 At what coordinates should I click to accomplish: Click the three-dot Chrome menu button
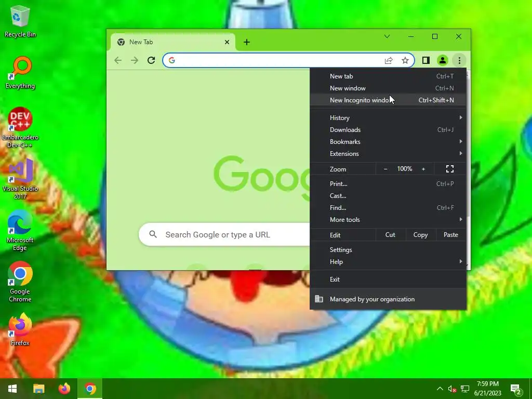pyautogui.click(x=459, y=60)
